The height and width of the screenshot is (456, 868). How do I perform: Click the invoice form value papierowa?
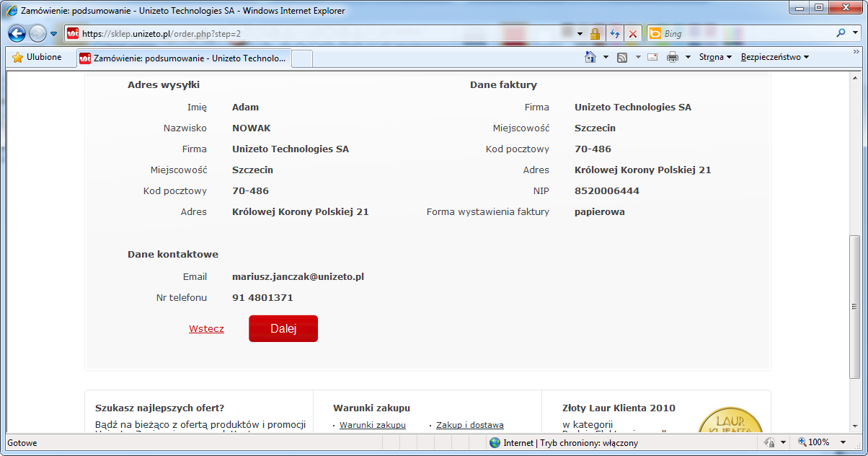tap(600, 212)
